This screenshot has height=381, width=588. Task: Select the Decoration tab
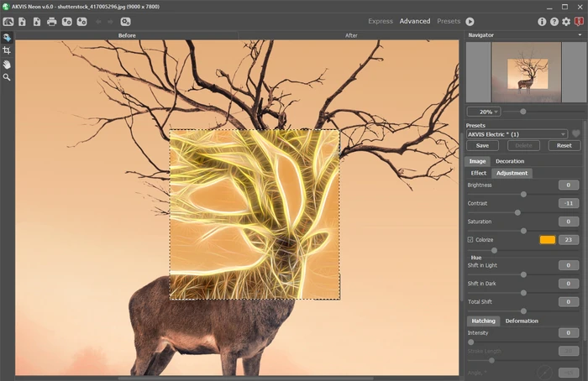[510, 161]
